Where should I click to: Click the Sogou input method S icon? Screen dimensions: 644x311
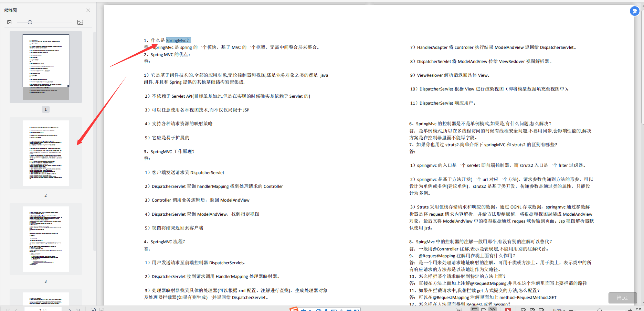click(294, 309)
